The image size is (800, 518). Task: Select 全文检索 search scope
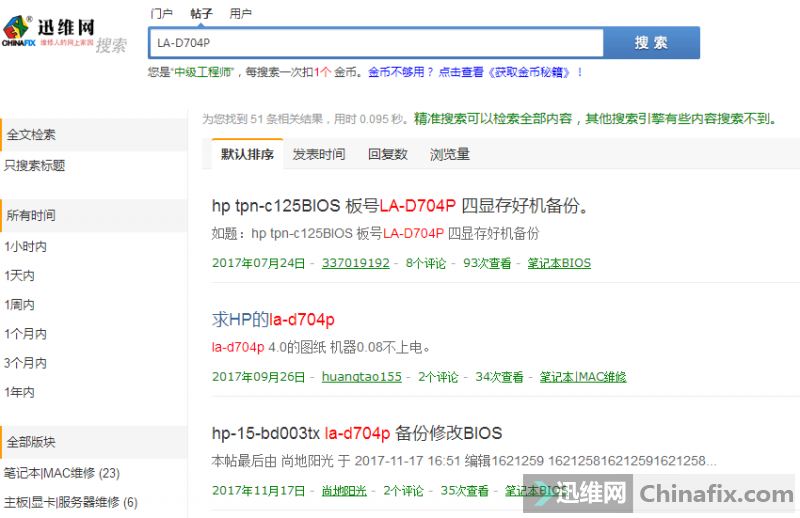click(94, 135)
